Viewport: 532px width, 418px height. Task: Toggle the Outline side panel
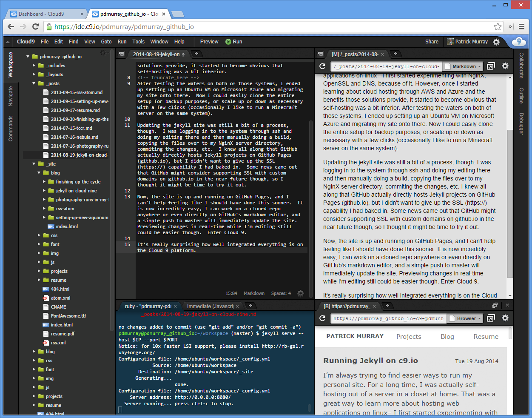(x=521, y=96)
